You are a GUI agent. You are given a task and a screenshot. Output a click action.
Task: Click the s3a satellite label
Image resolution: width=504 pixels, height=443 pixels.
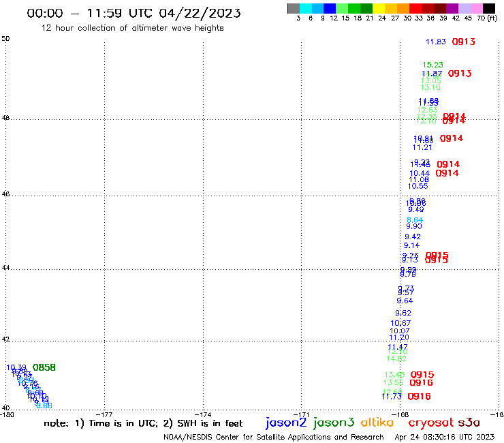[x=469, y=423]
